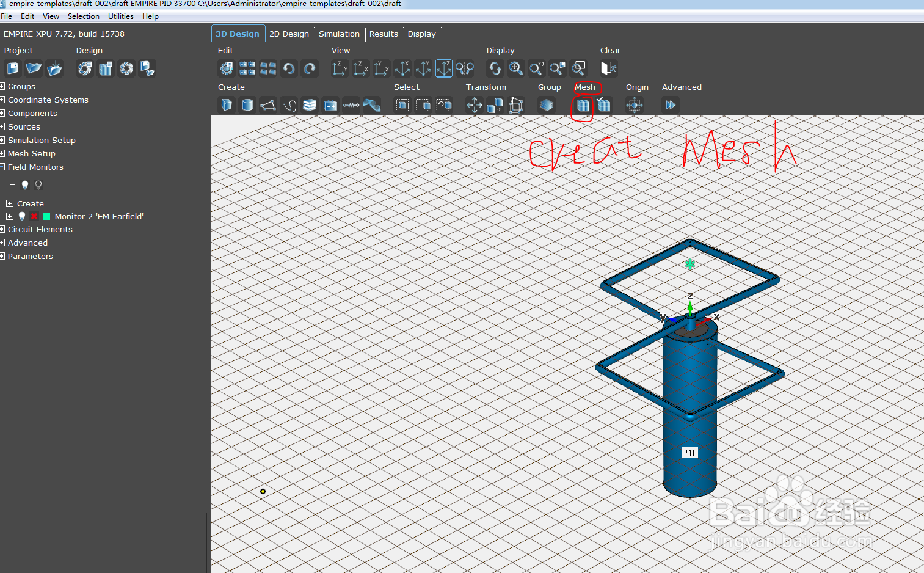Expand the Monitor 2 EM Farfield node
This screenshot has height=573, width=924.
coord(10,216)
